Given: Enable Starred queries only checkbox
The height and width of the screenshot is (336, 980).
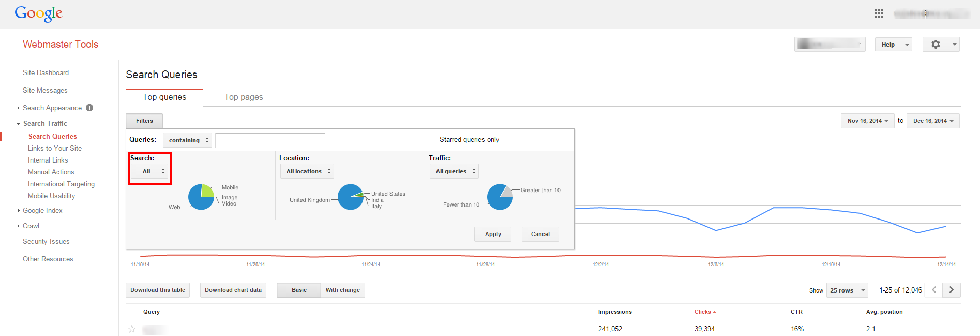Looking at the screenshot, I should pos(432,140).
